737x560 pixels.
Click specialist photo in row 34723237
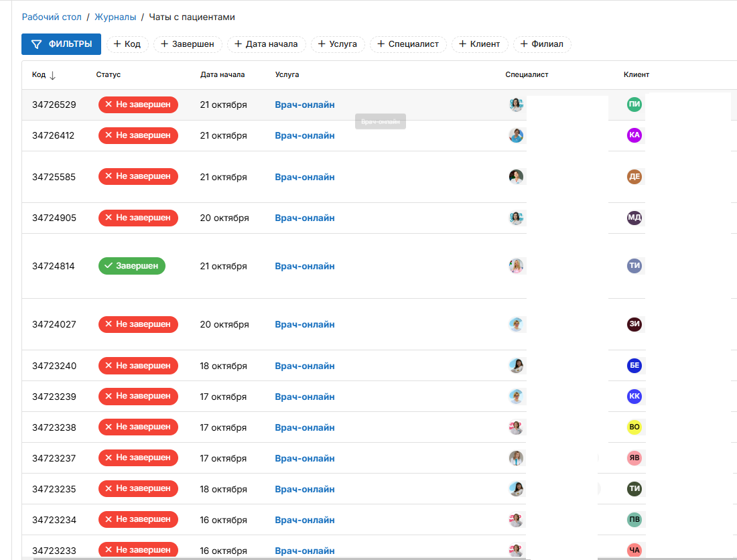516,458
